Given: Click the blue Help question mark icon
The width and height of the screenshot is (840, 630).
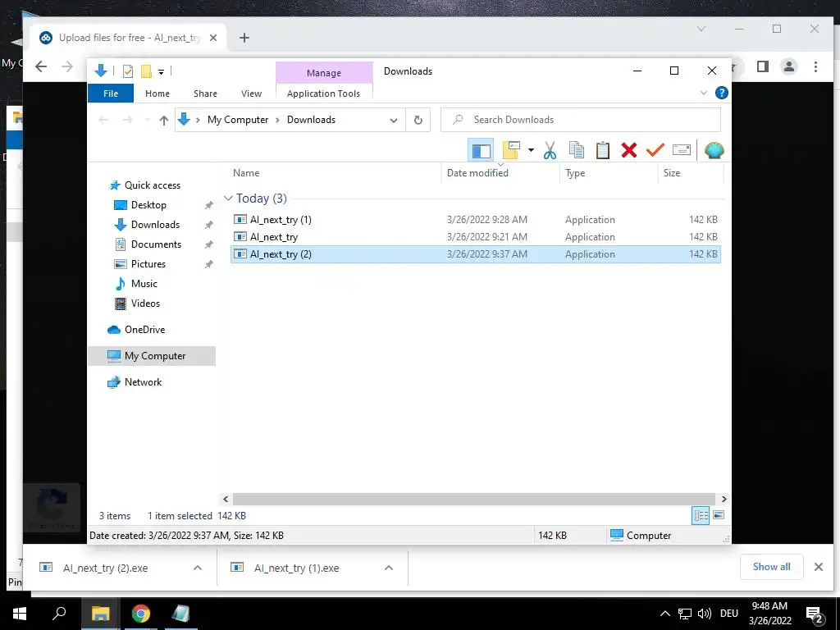Looking at the screenshot, I should click(722, 93).
